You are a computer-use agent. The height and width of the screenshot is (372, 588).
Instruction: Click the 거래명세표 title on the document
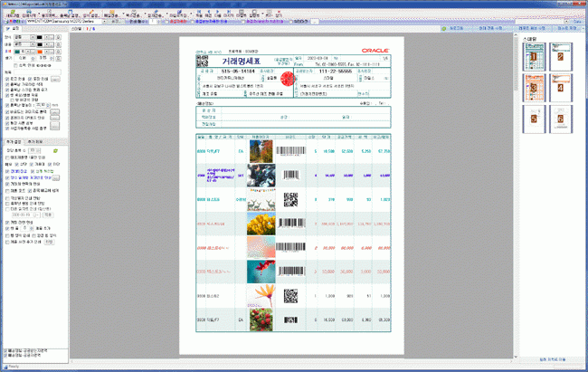[242, 62]
